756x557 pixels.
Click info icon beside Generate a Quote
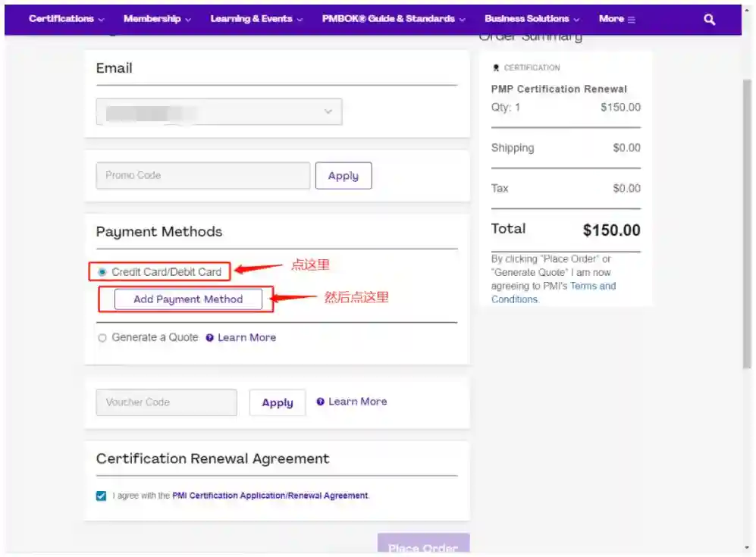(x=209, y=338)
